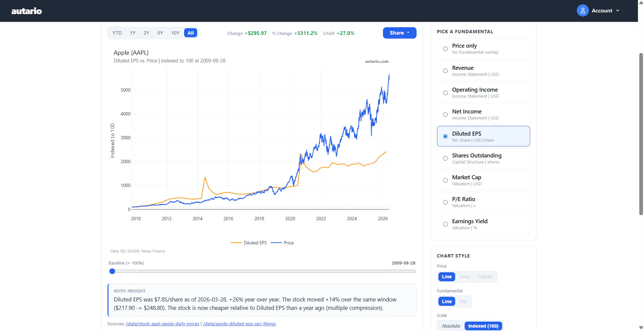This screenshot has height=331, width=644.
Task: Click the page vertical scrollbar thumb
Action: click(x=641, y=134)
